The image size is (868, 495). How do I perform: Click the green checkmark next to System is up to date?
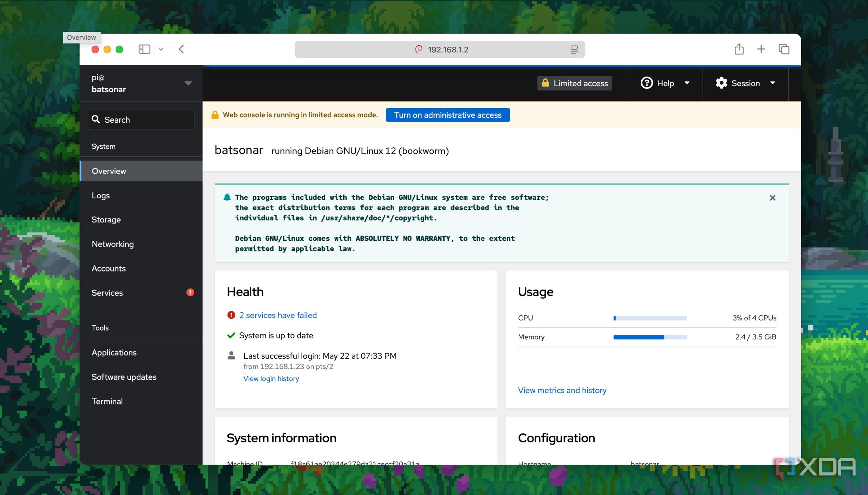click(x=231, y=335)
